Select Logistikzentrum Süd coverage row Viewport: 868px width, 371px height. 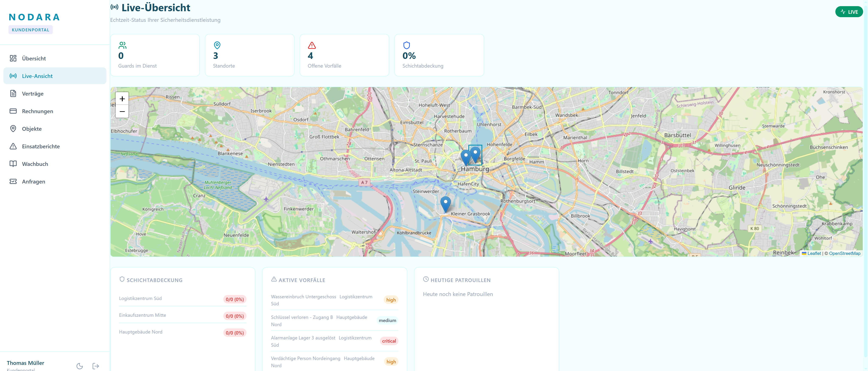pos(183,299)
